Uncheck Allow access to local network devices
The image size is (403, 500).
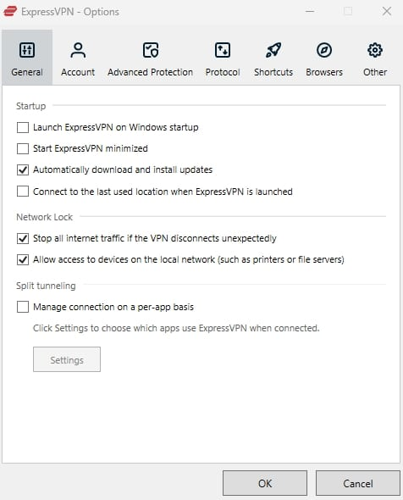click(x=23, y=260)
